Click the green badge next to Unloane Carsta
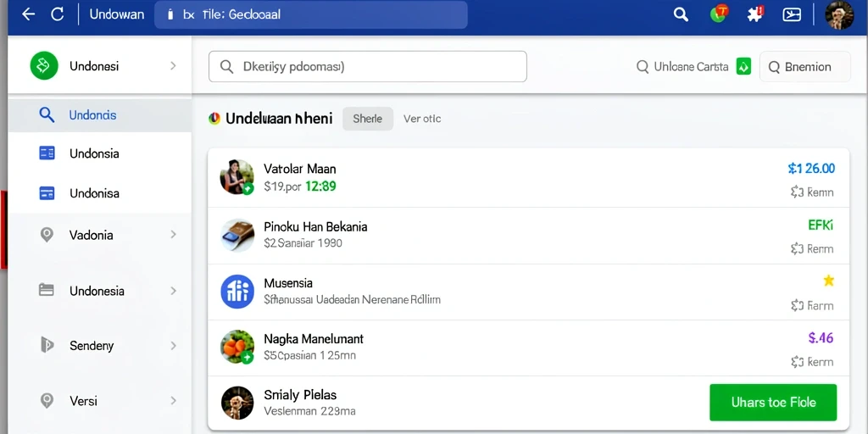868x434 pixels. pyautogui.click(x=743, y=67)
